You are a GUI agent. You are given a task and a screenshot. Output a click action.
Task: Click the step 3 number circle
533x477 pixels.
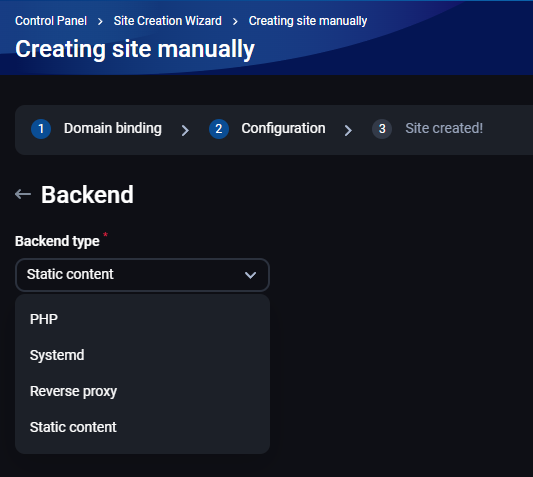382,129
